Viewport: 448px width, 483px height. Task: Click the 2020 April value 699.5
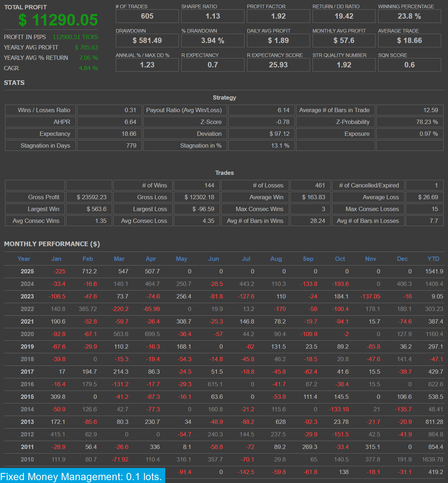point(152,334)
